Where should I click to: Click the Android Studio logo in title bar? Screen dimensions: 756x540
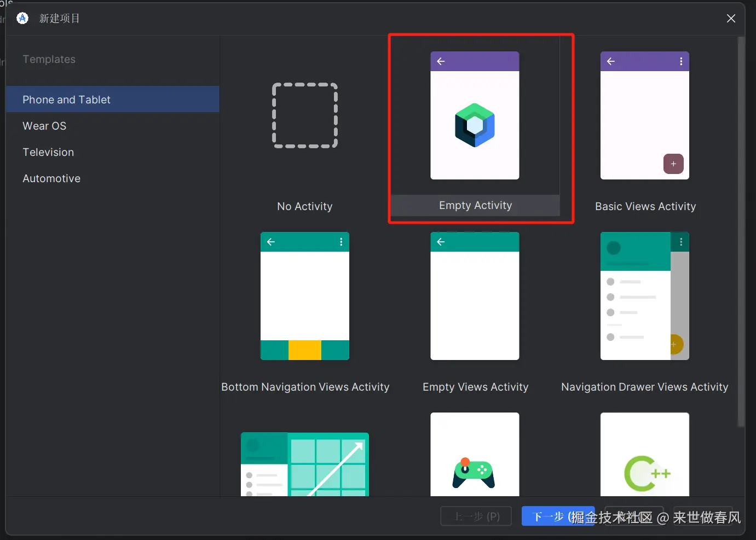22,19
